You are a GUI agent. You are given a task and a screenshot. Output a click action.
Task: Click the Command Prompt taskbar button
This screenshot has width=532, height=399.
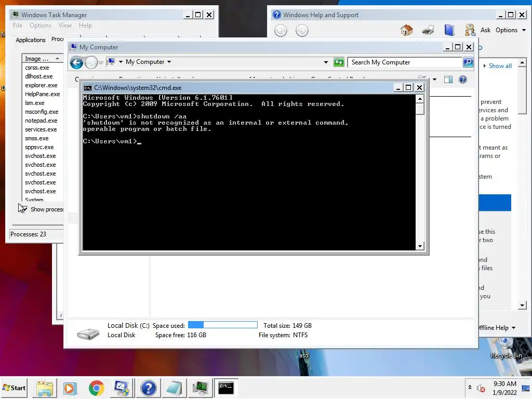pos(226,388)
